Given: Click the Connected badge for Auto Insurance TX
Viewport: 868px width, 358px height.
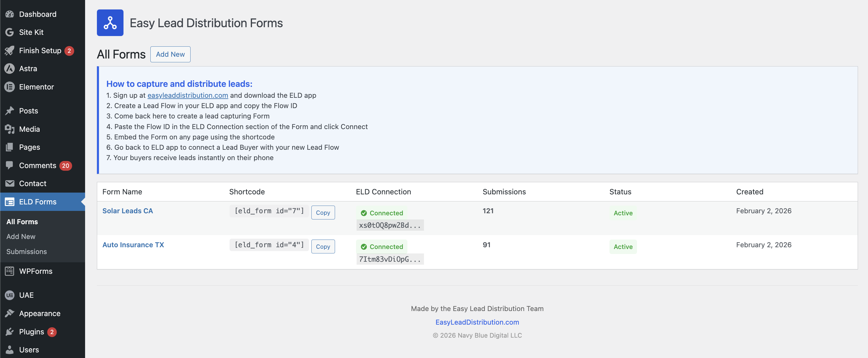Looking at the screenshot, I should pos(381,247).
